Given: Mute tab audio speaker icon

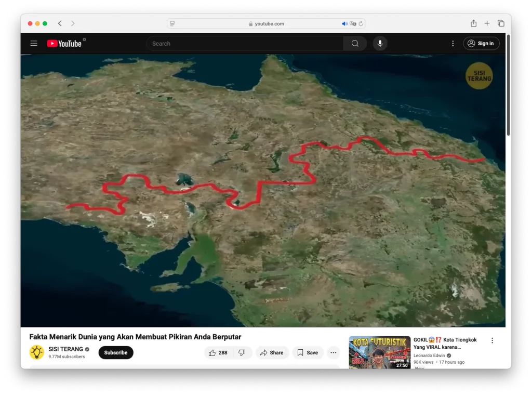Looking at the screenshot, I should 344,23.
